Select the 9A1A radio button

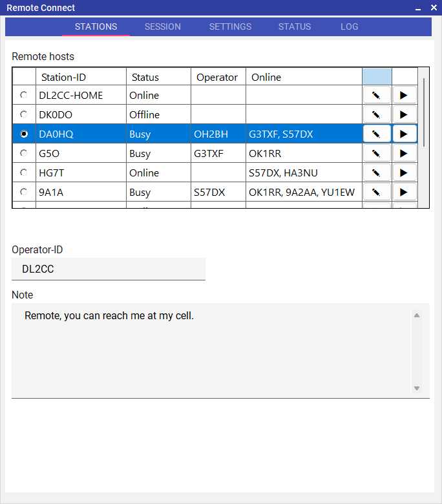pos(24,192)
